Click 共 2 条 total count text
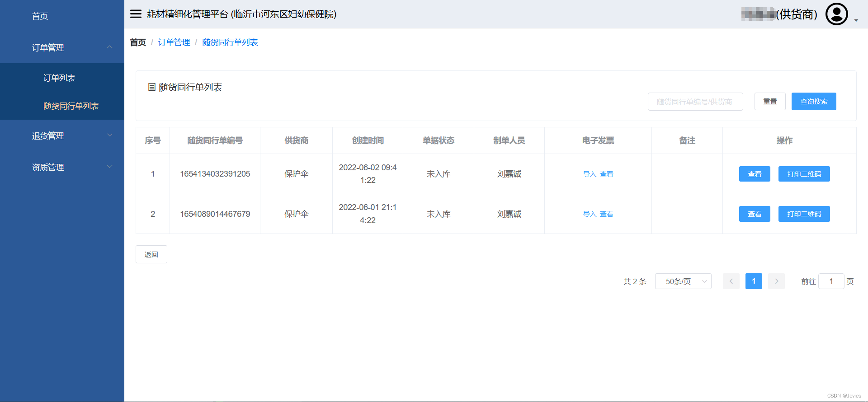This screenshot has width=868, height=402. click(x=635, y=281)
